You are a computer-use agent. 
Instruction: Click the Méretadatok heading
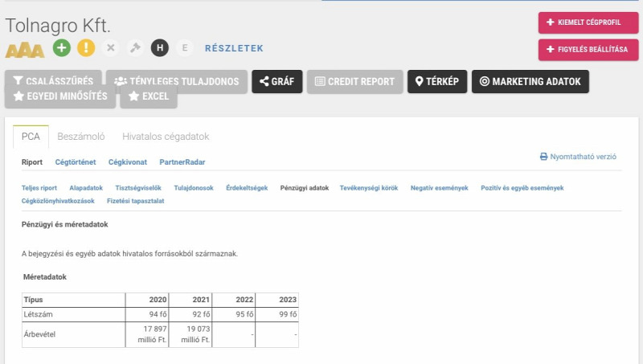point(45,277)
